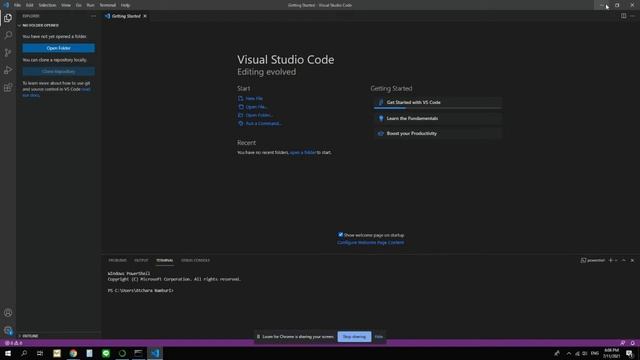
Task: Open Run and Debug view
Action: 8,70
